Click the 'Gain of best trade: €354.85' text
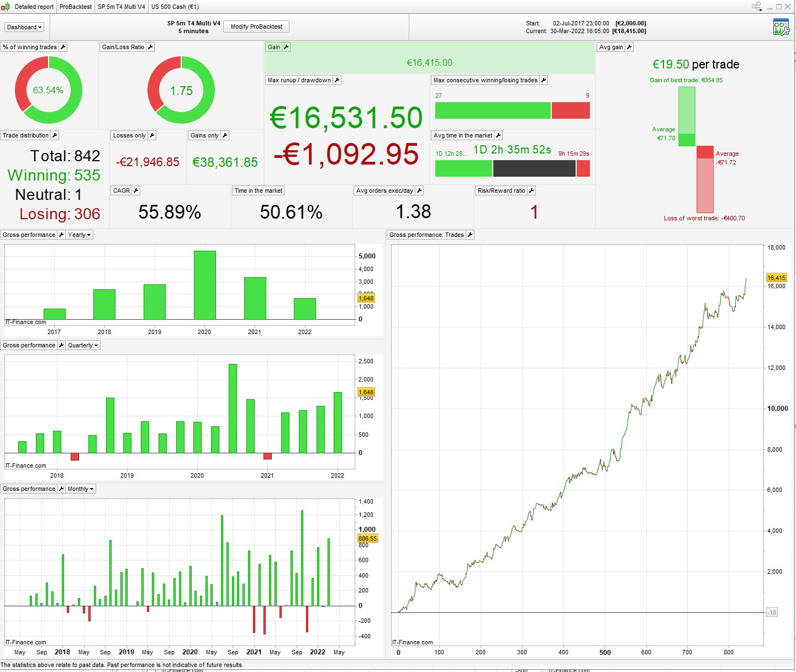This screenshot has width=796, height=672. coord(686,80)
